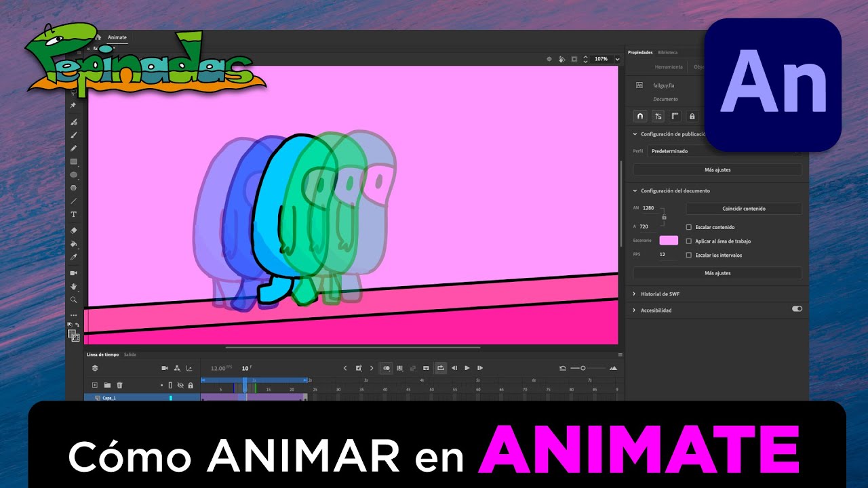Play the timeline animation
The height and width of the screenshot is (488, 868).
tap(467, 368)
